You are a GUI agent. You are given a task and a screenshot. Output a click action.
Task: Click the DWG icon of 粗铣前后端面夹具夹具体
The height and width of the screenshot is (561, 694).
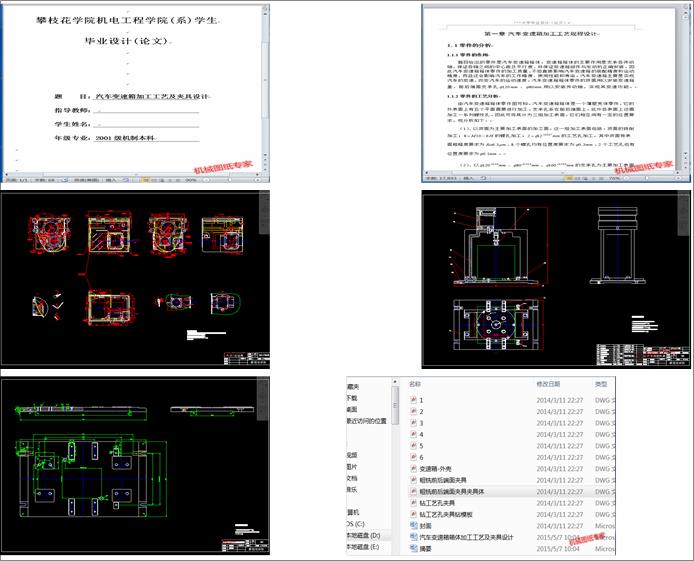[x=414, y=492]
